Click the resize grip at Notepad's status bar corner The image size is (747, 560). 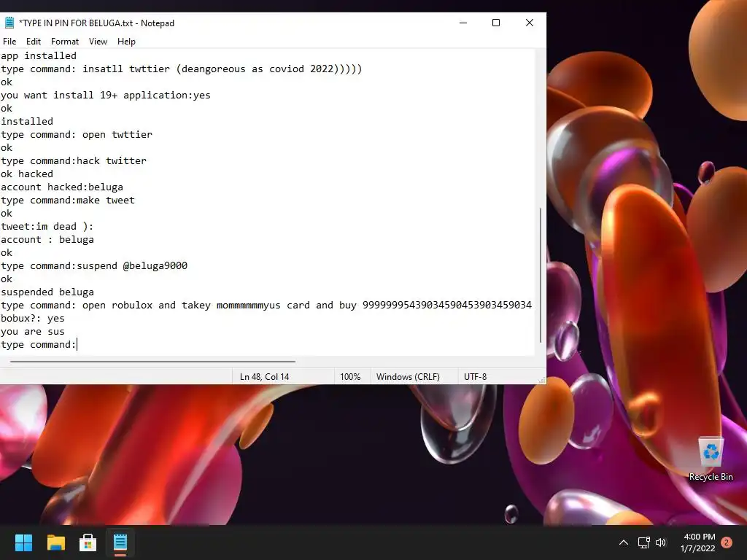(542, 379)
